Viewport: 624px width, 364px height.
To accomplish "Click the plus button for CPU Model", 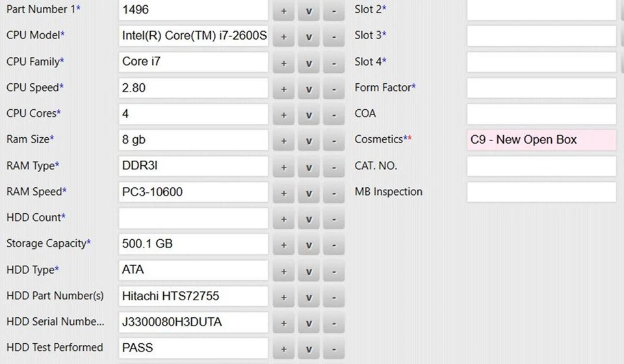I will (283, 36).
